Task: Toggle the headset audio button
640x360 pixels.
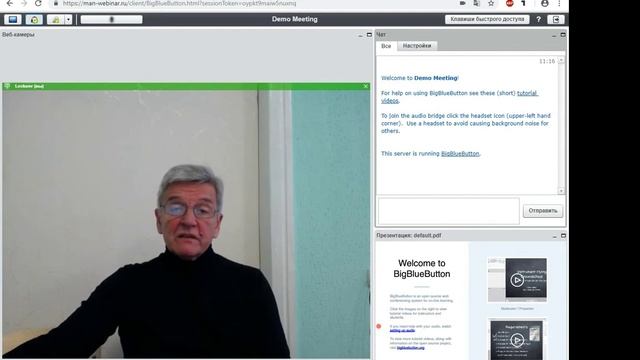Action: click(x=34, y=19)
